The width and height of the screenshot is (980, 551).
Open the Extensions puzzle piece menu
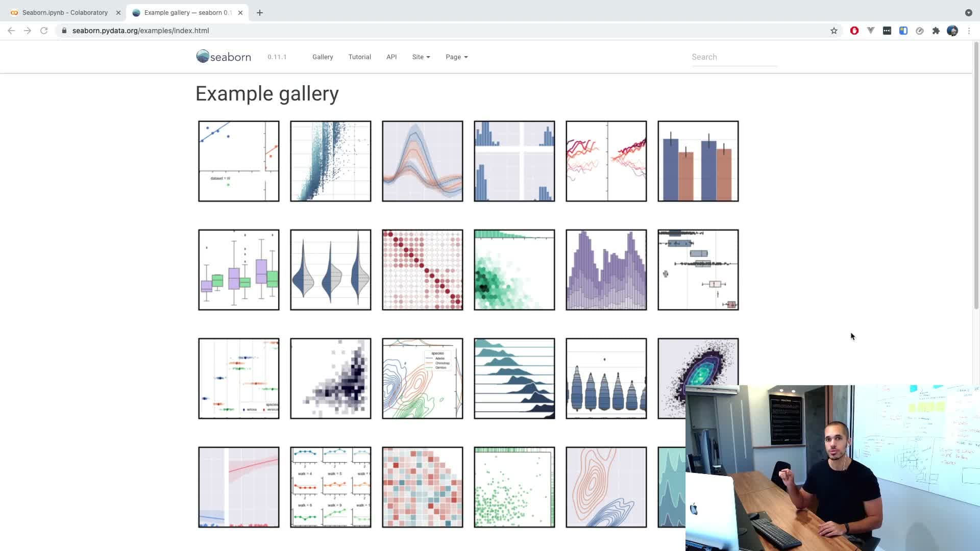(x=936, y=31)
